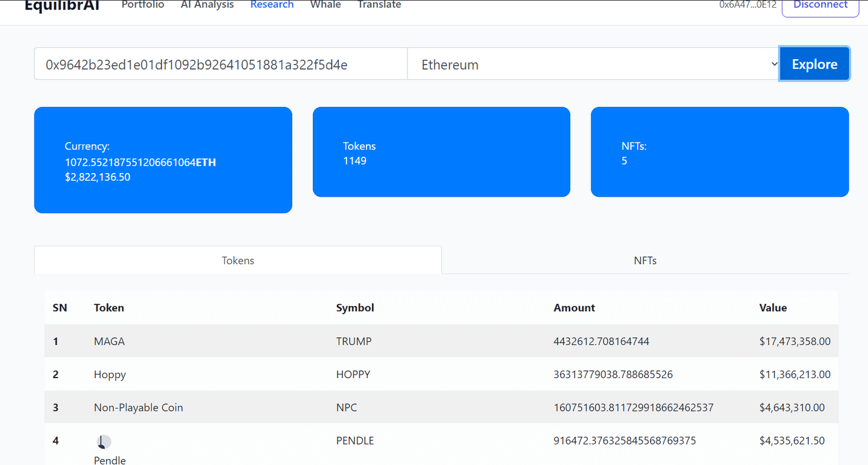868x465 pixels.
Task: Select the PENDLE symbol cell
Action: click(x=355, y=441)
